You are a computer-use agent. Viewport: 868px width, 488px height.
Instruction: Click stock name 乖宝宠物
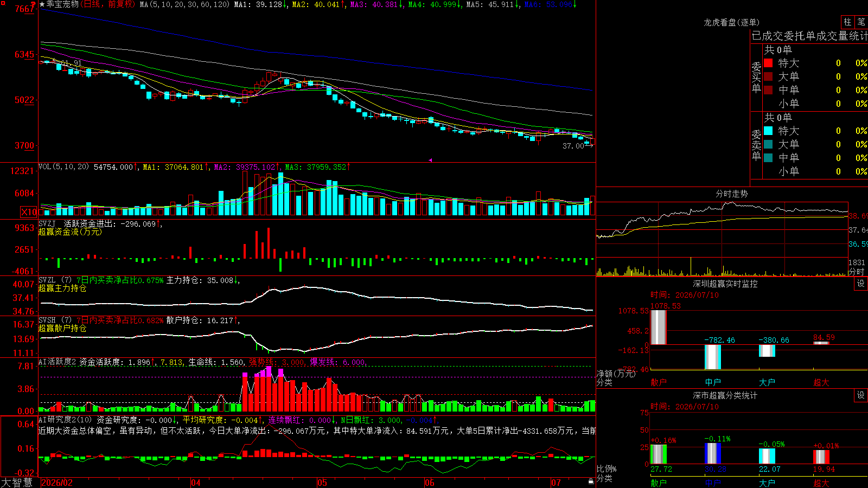(62, 4)
